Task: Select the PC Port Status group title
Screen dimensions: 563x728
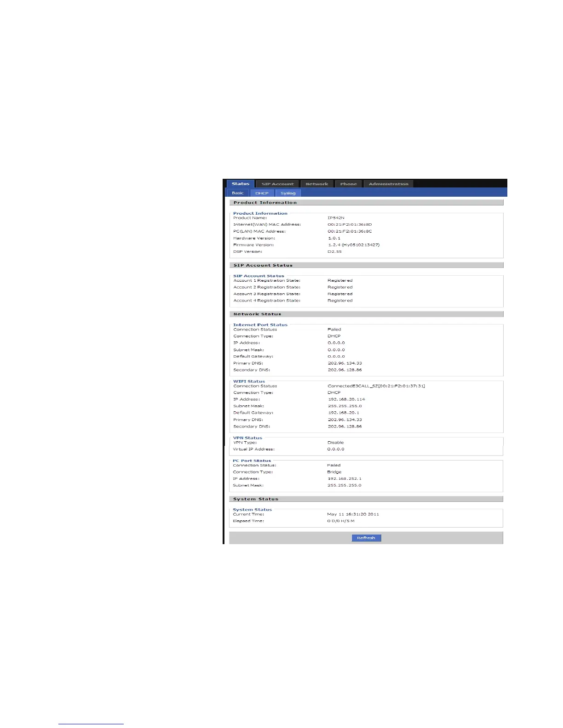Action: coord(252,461)
